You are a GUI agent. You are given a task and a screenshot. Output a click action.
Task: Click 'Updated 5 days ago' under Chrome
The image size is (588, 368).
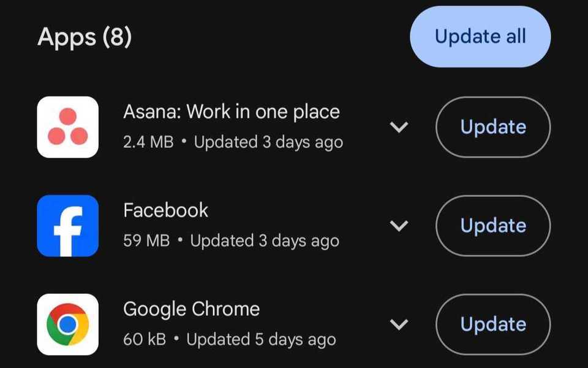point(261,339)
